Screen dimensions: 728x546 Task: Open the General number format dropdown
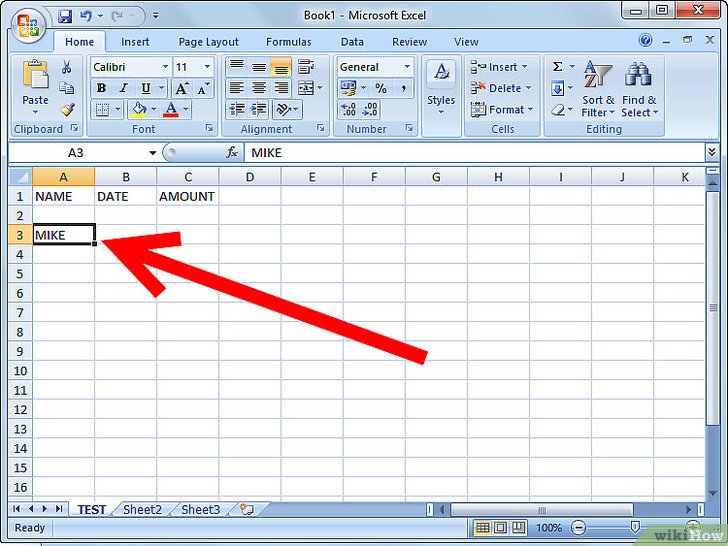point(407,67)
